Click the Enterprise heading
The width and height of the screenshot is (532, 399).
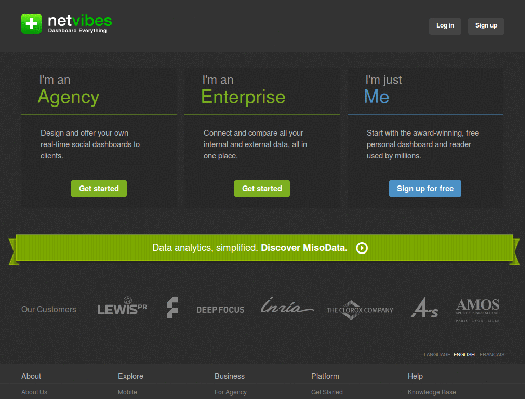[x=243, y=97]
